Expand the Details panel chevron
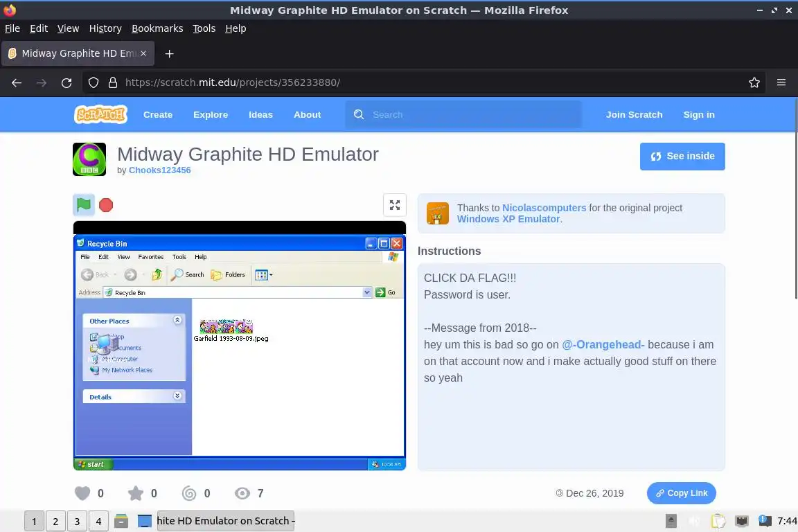Image resolution: width=798 pixels, height=532 pixels. pos(177,396)
